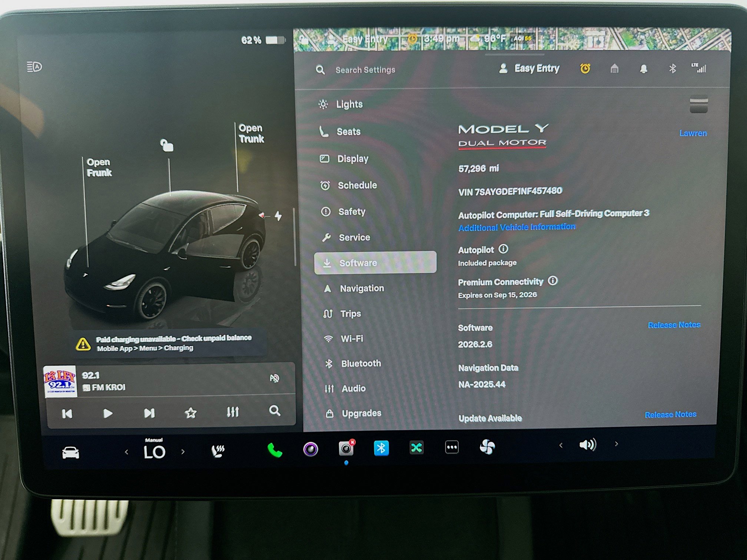Open the car controls icon in bottom bar
The width and height of the screenshot is (747, 560).
tap(70, 453)
